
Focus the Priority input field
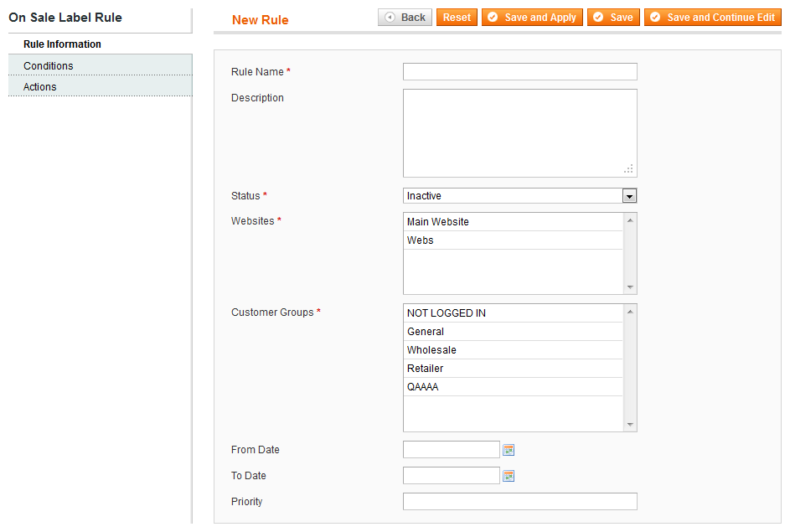520,501
